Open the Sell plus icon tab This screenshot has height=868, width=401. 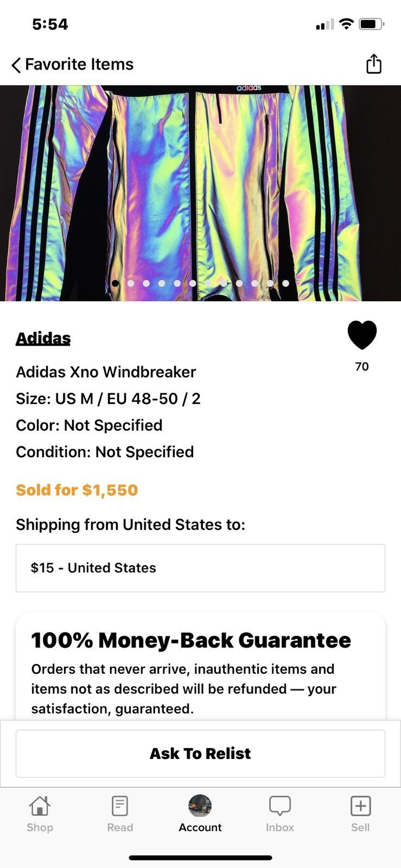tap(360, 813)
